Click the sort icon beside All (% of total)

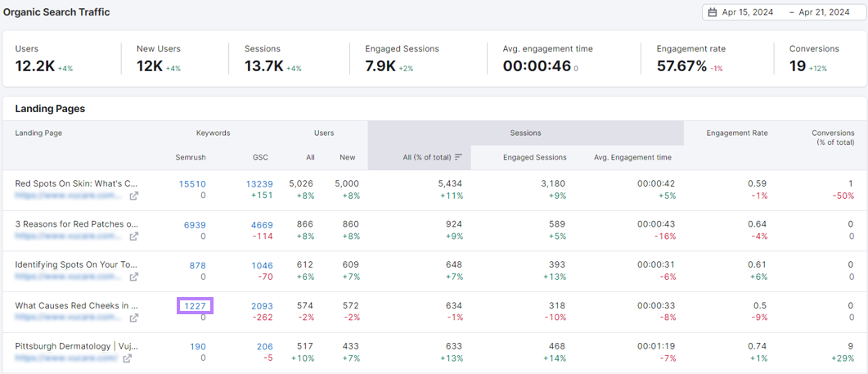(x=458, y=157)
